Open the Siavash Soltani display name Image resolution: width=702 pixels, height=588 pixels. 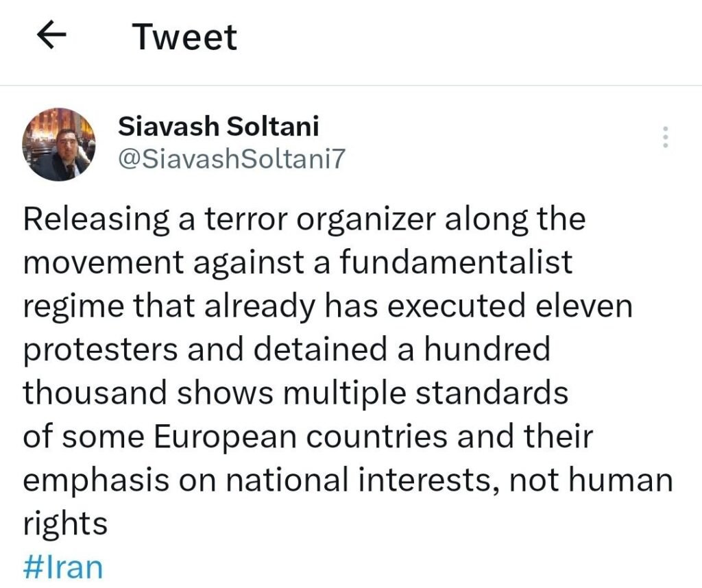click(x=219, y=125)
